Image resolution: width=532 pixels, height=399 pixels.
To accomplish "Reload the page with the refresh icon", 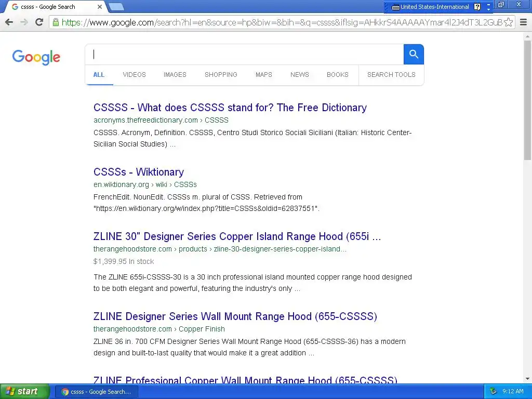I will pyautogui.click(x=39, y=22).
